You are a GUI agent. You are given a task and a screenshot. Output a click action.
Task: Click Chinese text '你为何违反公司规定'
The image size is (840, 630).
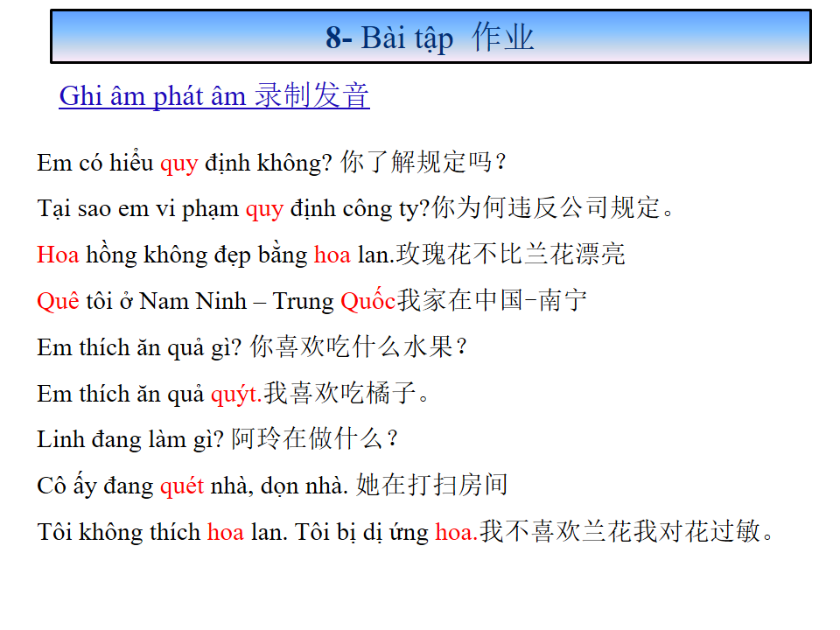554,209
